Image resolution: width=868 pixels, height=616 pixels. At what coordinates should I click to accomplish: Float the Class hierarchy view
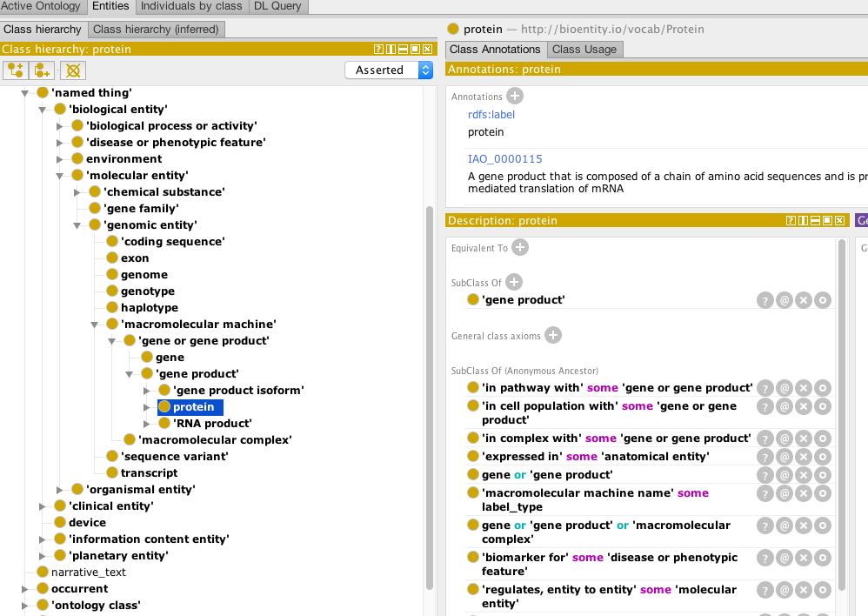pos(415,50)
